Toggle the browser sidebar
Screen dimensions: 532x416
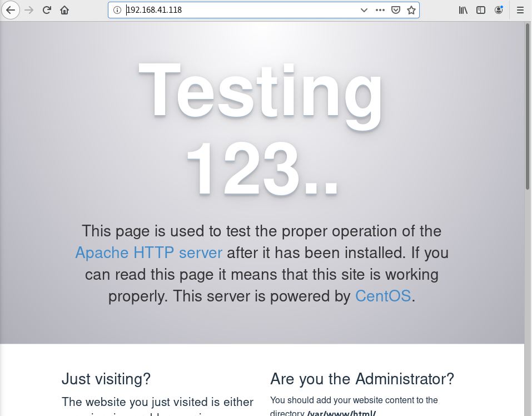(x=480, y=9)
